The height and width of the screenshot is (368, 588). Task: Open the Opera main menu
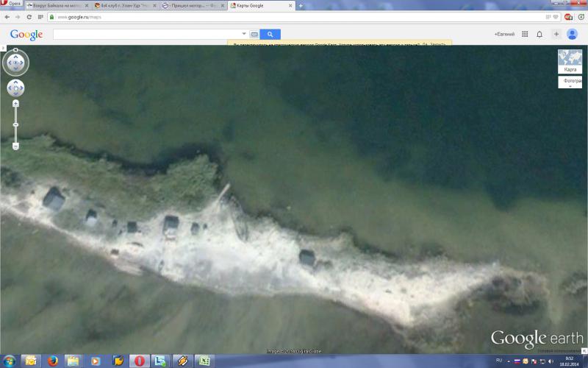coord(12,4)
